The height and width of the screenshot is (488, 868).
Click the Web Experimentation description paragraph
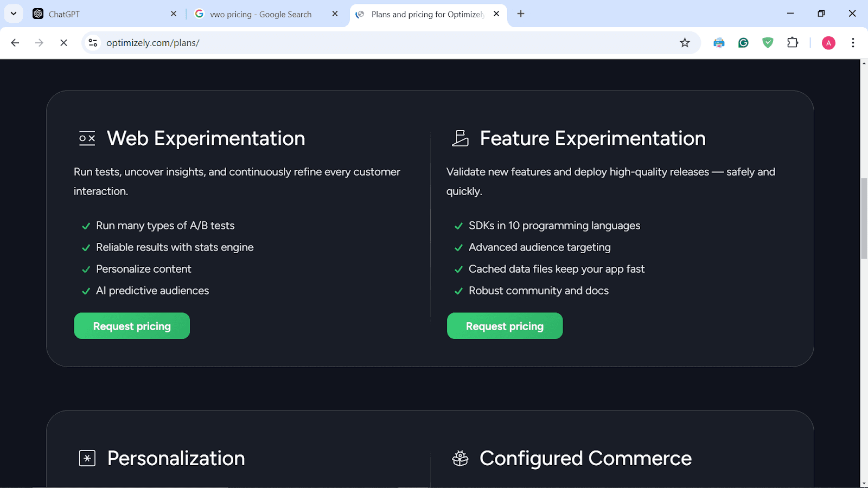point(237,182)
